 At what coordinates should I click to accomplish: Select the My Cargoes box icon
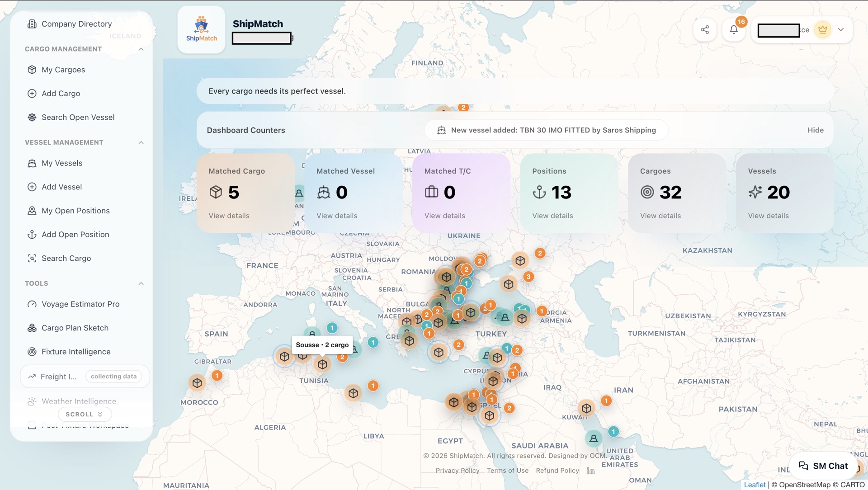coord(32,70)
